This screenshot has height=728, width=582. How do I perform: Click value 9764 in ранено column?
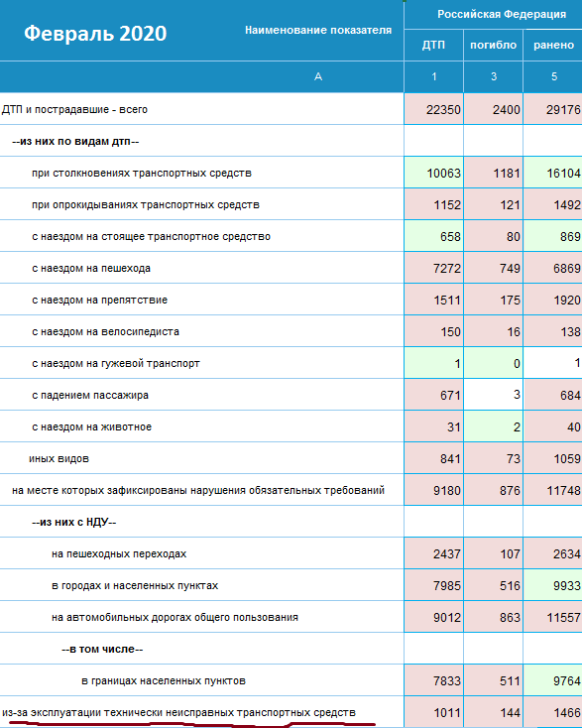pyautogui.click(x=567, y=680)
